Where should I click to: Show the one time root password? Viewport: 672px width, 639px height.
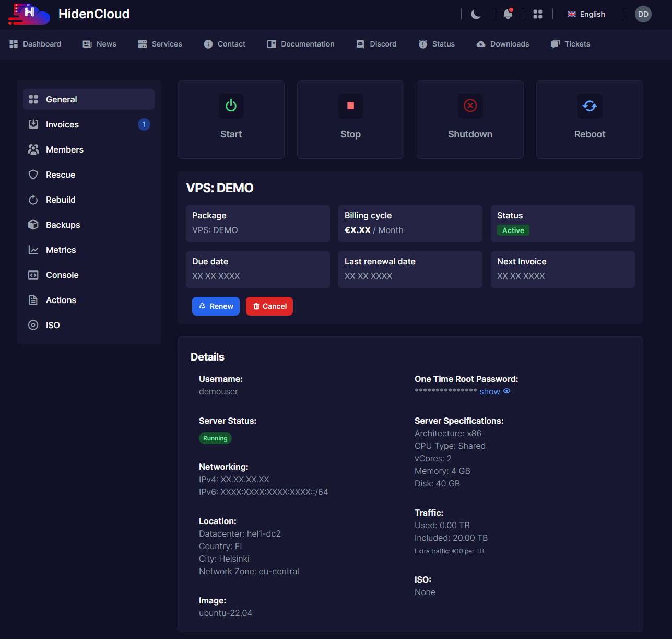tap(494, 391)
